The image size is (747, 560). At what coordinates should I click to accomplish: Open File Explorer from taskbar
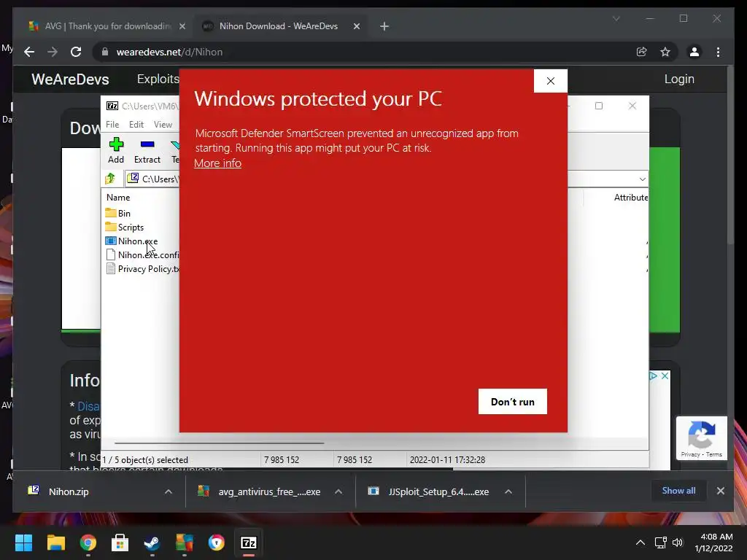pos(55,542)
